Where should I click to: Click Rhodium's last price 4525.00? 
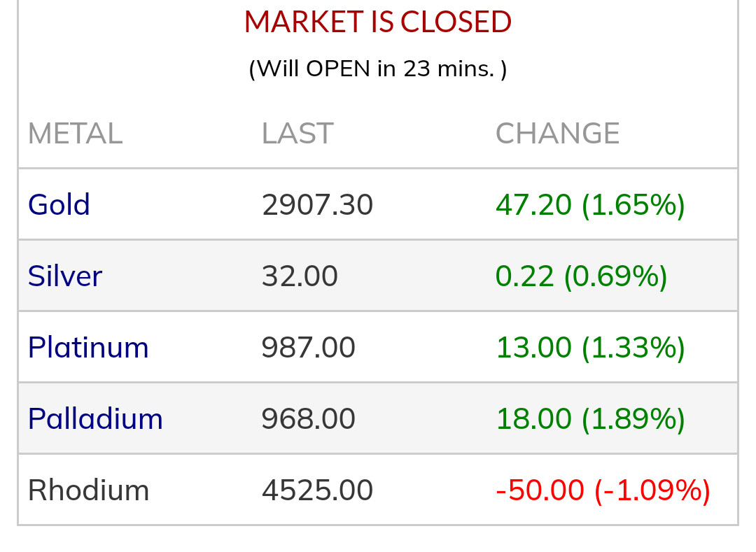317,490
